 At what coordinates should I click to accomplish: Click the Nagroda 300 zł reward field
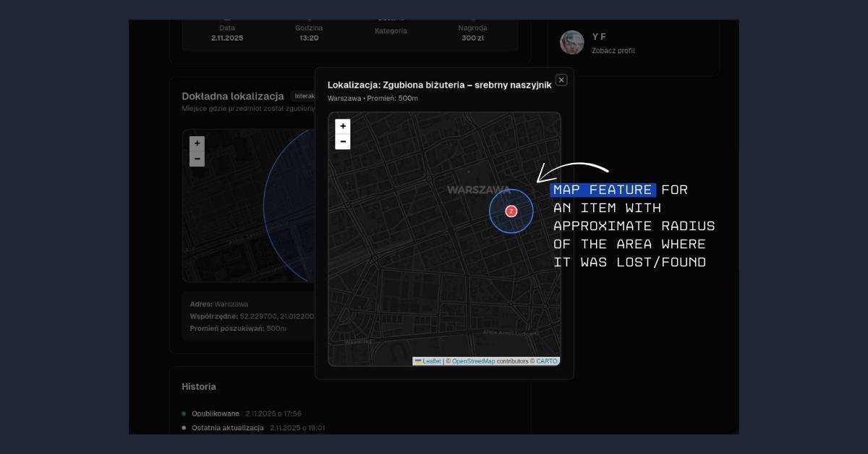472,33
